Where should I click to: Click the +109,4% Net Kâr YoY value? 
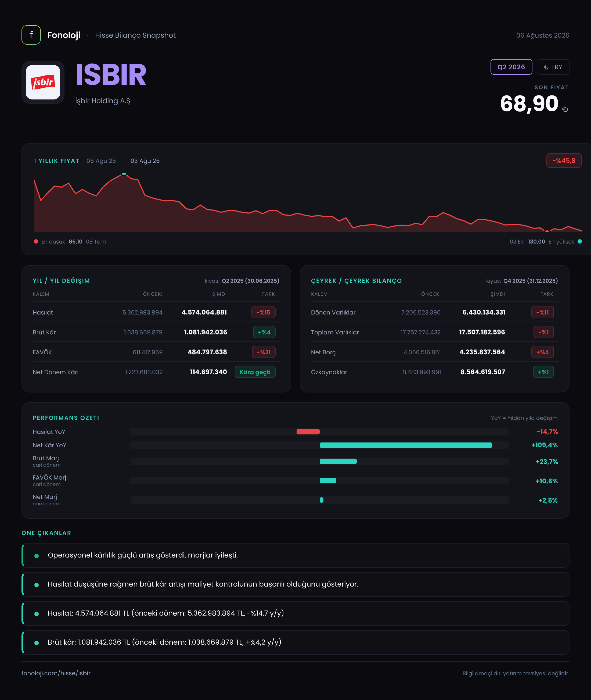[x=545, y=445]
